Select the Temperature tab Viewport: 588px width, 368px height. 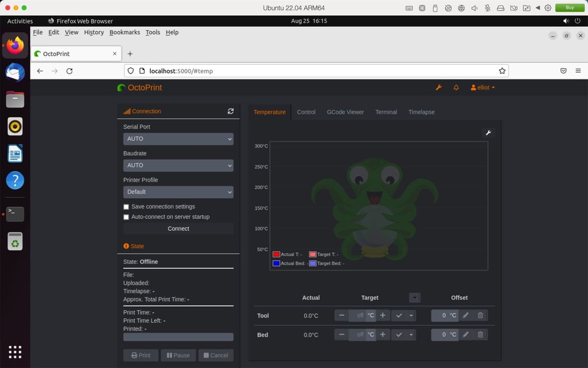tap(269, 112)
